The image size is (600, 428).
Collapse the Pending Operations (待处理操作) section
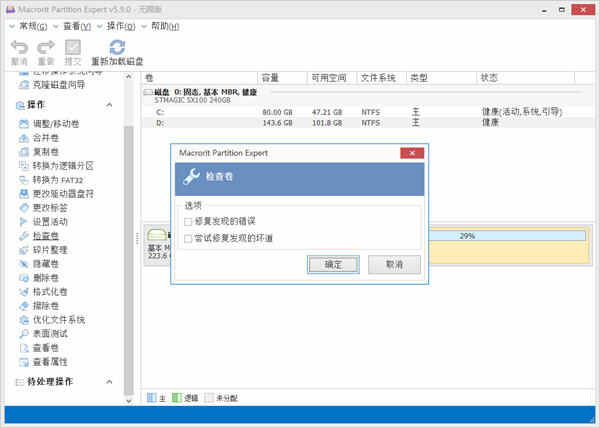coord(109,381)
